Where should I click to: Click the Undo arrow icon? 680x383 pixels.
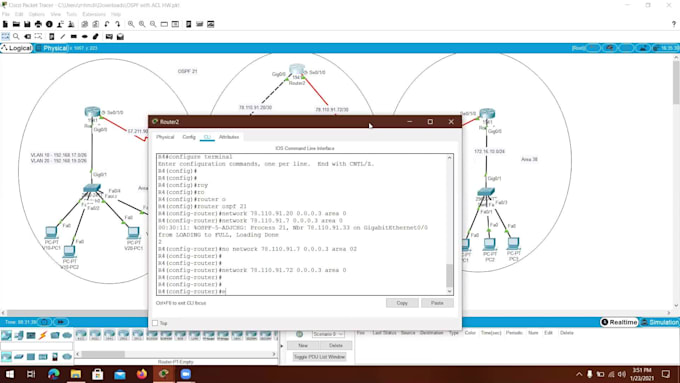(x=107, y=24)
